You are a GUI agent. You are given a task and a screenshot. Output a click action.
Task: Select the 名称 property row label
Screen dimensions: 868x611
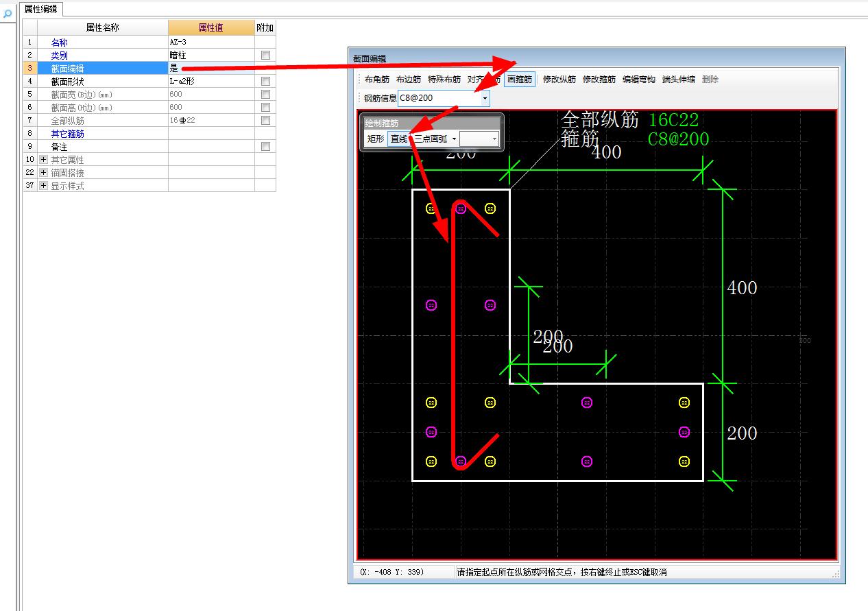(x=60, y=42)
